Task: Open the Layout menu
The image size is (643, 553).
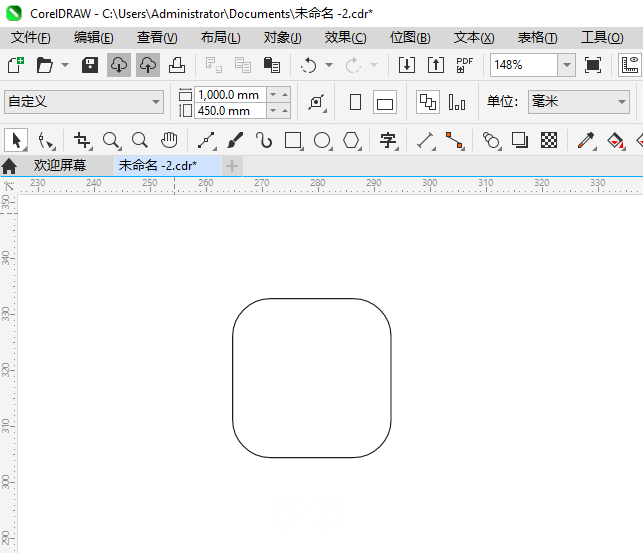Action: 220,38
